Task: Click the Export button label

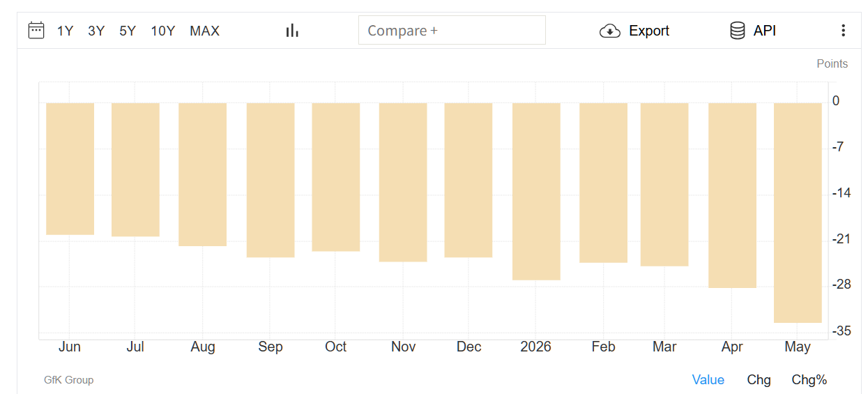Action: coord(649,31)
